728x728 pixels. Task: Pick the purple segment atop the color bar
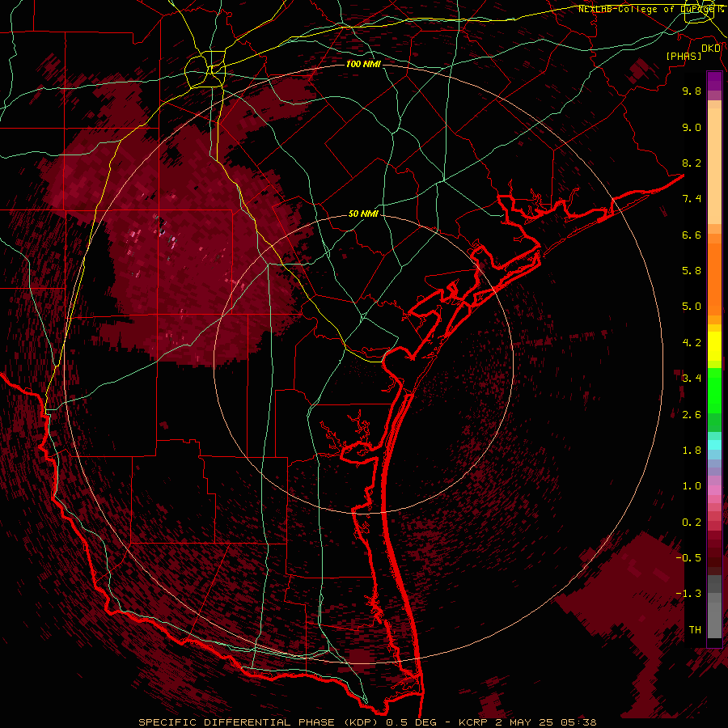click(x=714, y=81)
